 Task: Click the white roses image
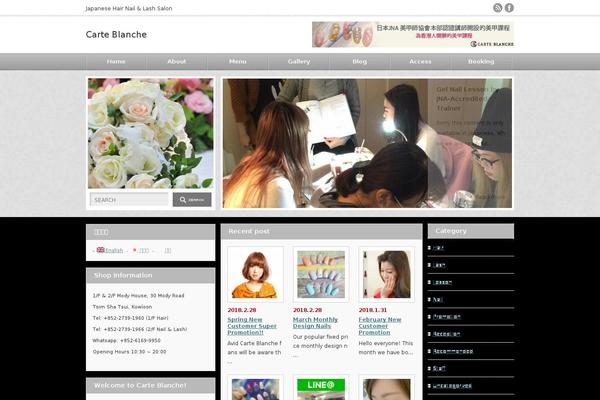tap(151, 133)
